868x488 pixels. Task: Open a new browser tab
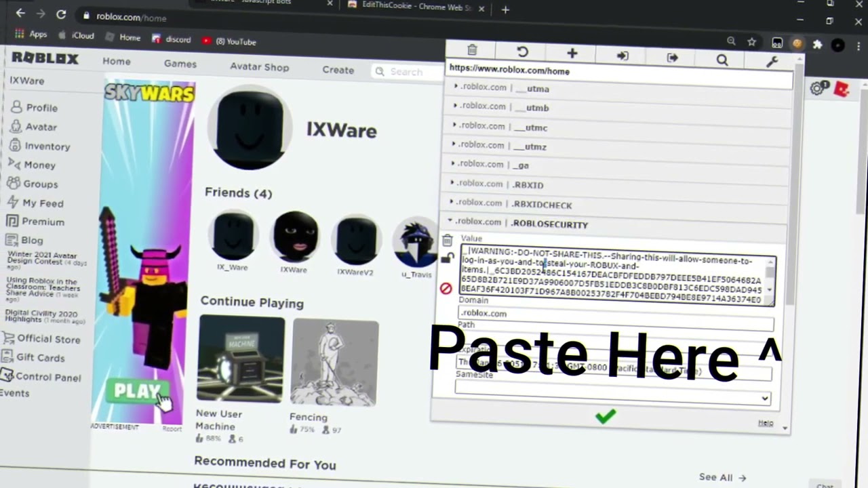tap(505, 9)
